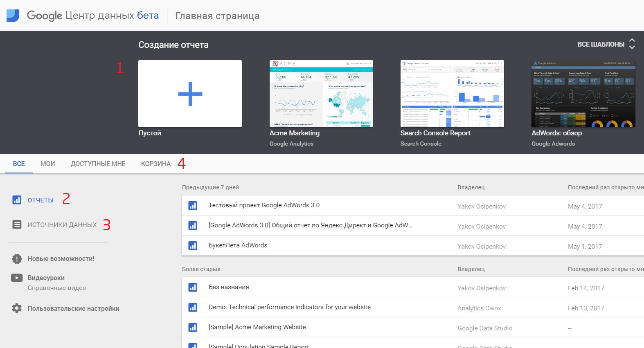Click report icon for БукетЛета AdWords
This screenshot has height=348, width=644.
point(193,246)
